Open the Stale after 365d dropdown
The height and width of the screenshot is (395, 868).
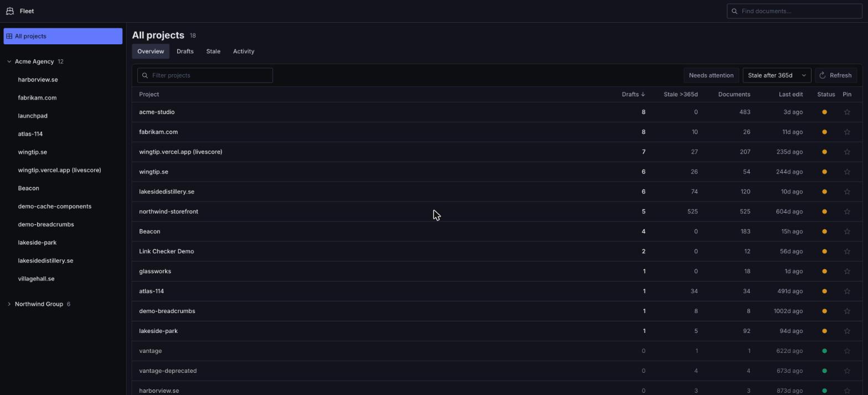[x=776, y=75]
